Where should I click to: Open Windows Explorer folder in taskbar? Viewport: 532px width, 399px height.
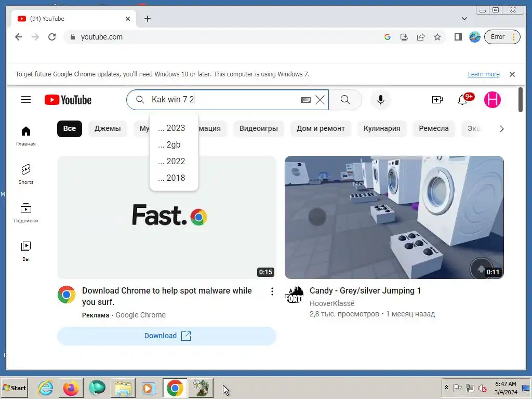123,388
